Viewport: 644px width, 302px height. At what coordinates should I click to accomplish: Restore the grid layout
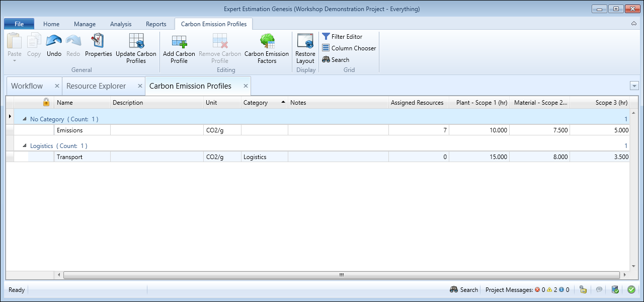click(305, 42)
